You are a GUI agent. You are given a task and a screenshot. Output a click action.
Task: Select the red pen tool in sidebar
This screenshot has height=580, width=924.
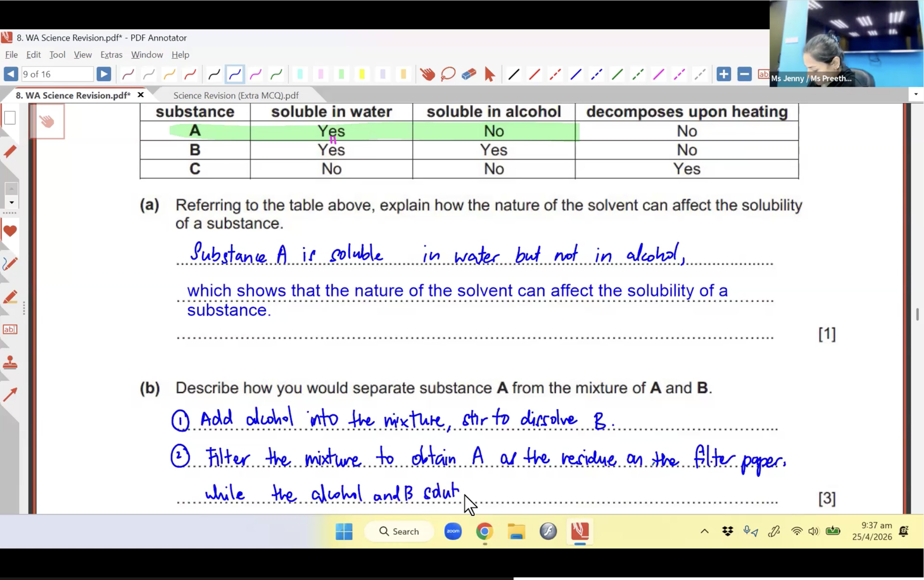[x=10, y=151]
